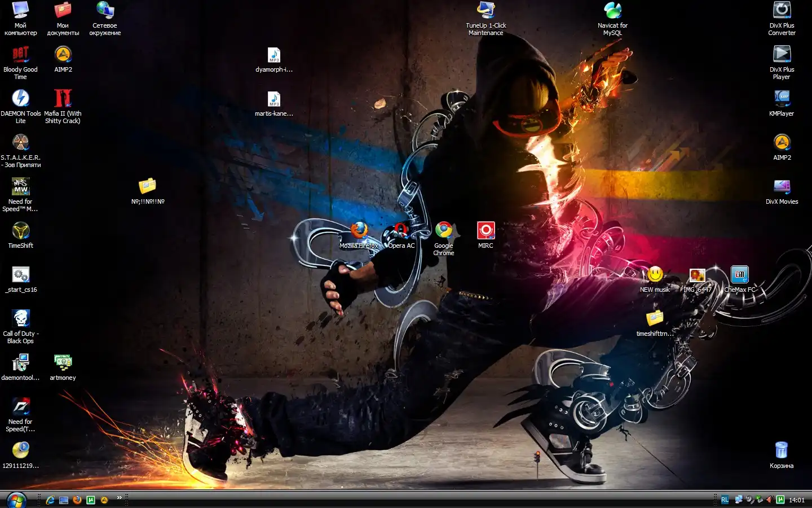The height and width of the screenshot is (508, 812).
Task: Open Google Chrome desktop shortcut
Action: (x=444, y=230)
